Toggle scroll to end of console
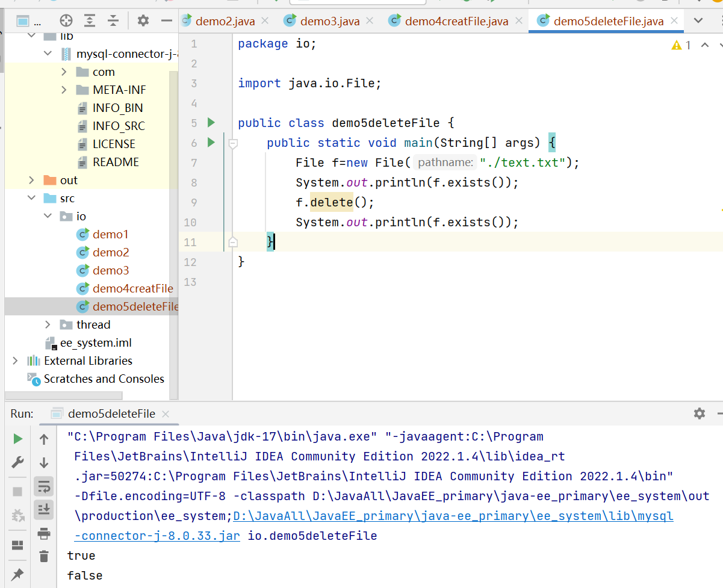The width and height of the screenshot is (723, 588). tap(44, 510)
